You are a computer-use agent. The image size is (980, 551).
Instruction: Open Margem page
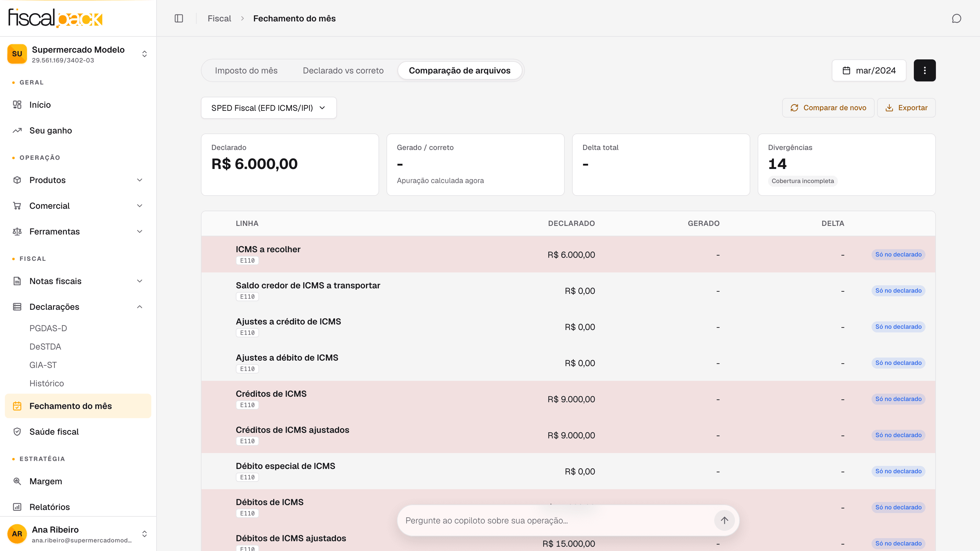(x=78, y=481)
